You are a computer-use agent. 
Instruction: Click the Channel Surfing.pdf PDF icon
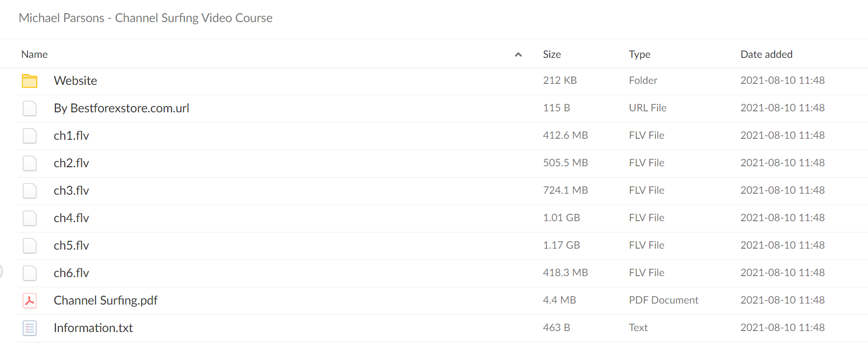(29, 301)
